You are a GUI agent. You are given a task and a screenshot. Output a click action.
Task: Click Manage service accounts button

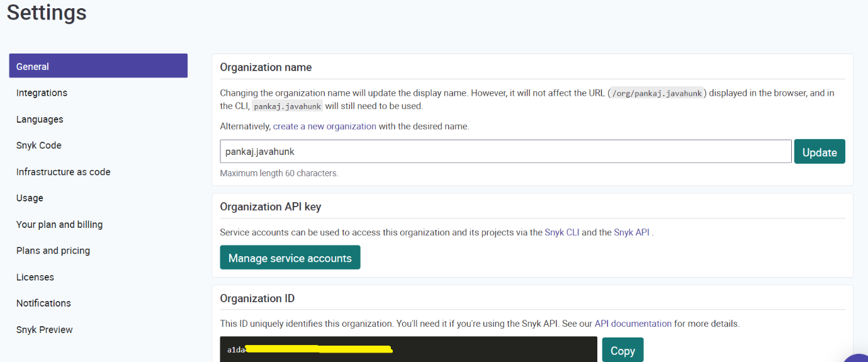click(290, 257)
